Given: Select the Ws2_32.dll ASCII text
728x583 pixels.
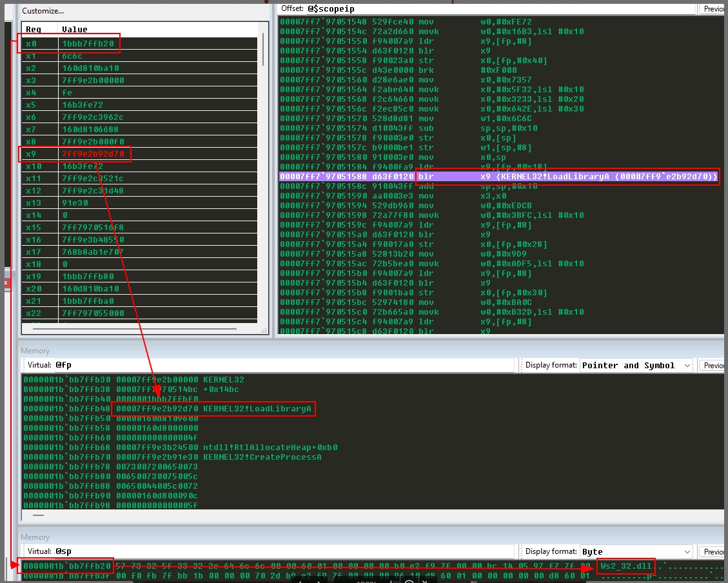Looking at the screenshot, I should click(x=626, y=566).
